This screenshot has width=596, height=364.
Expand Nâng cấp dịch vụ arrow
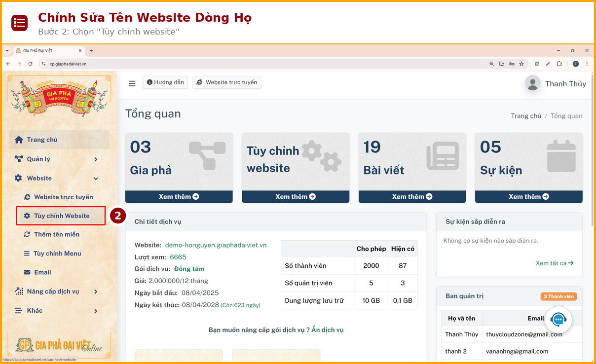point(96,291)
